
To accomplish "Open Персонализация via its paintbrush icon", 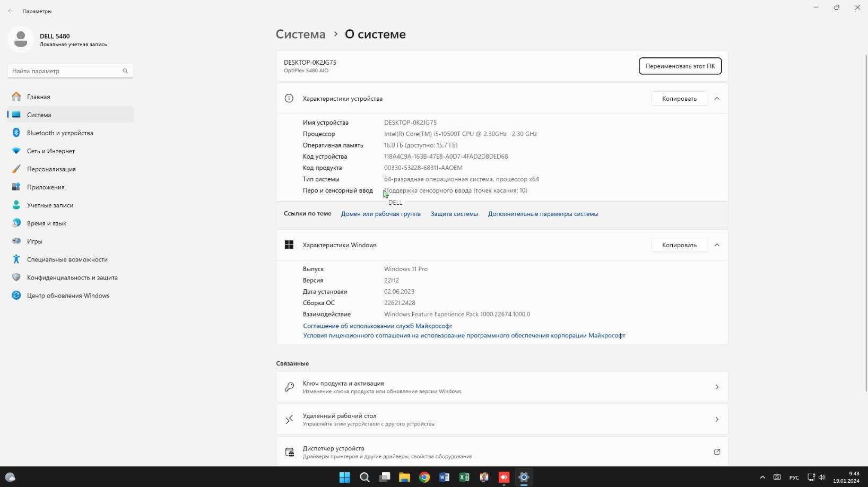I will (x=16, y=169).
